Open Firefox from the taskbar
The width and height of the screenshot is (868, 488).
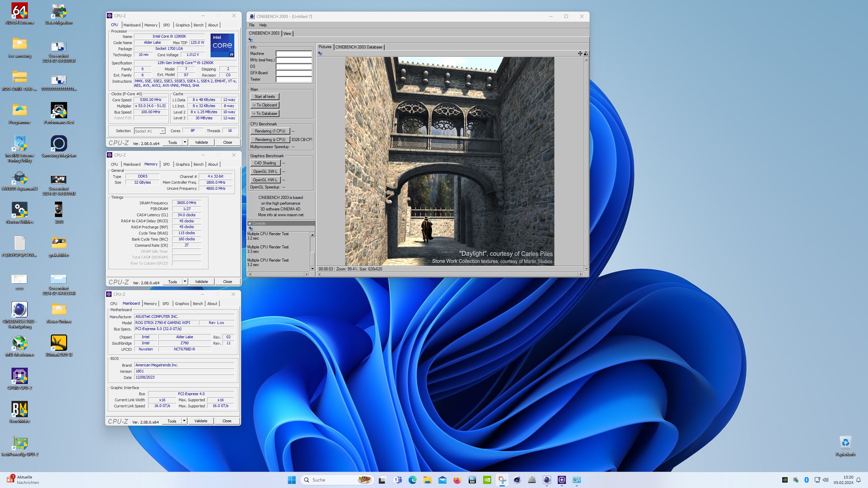click(x=457, y=480)
